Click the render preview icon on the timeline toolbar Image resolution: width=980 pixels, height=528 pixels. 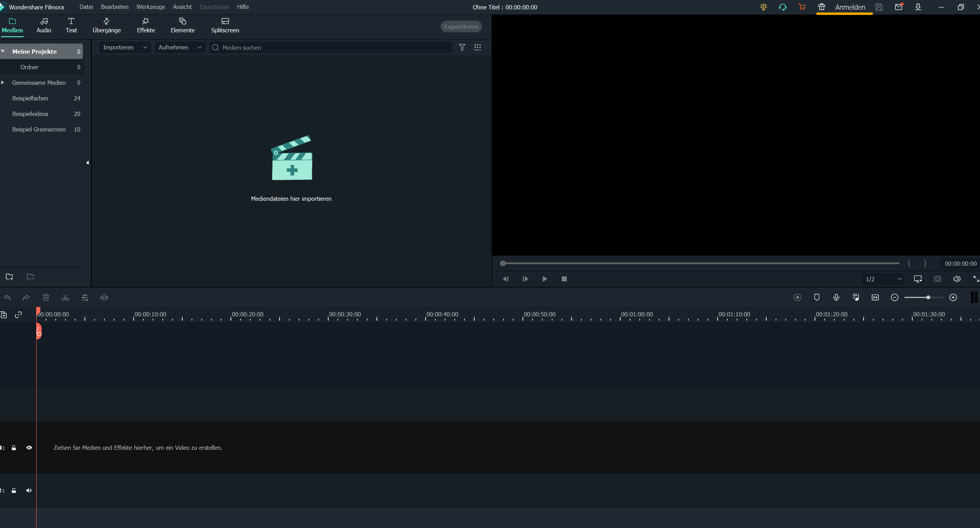(x=797, y=297)
